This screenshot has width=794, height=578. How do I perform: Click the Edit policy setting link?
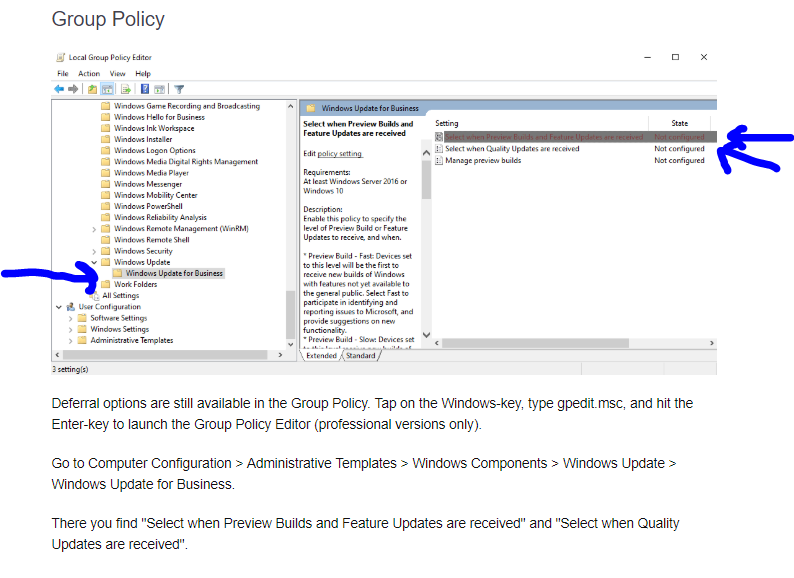tap(340, 154)
